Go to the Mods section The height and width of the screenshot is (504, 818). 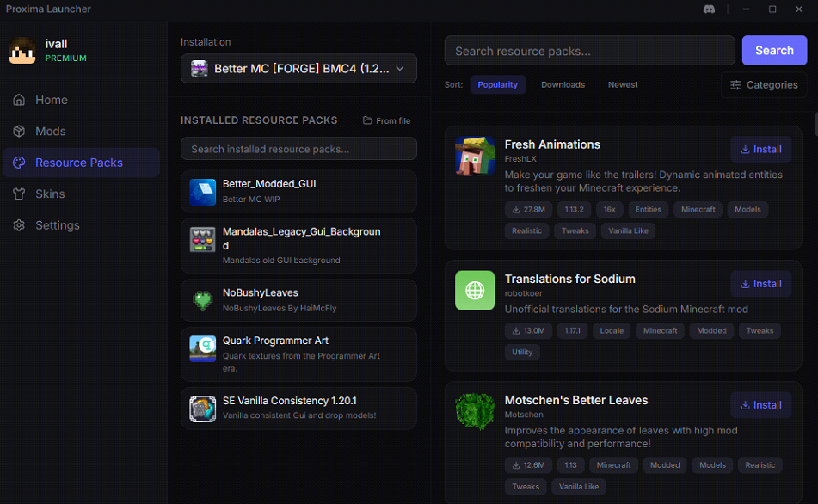coord(50,132)
